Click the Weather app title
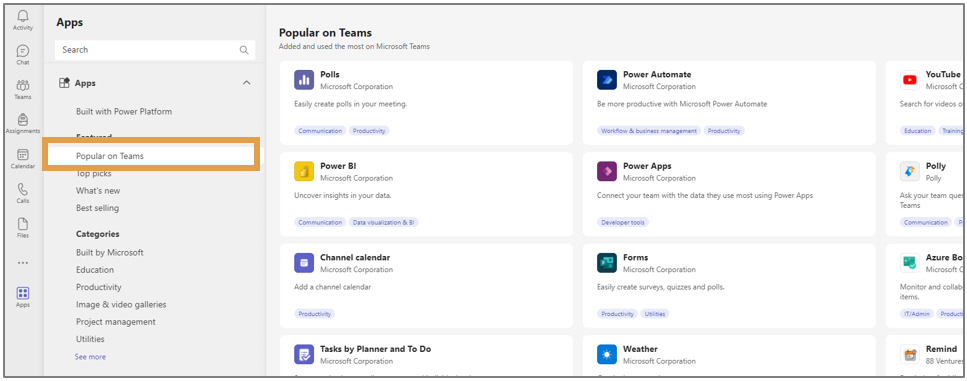 [x=640, y=348]
